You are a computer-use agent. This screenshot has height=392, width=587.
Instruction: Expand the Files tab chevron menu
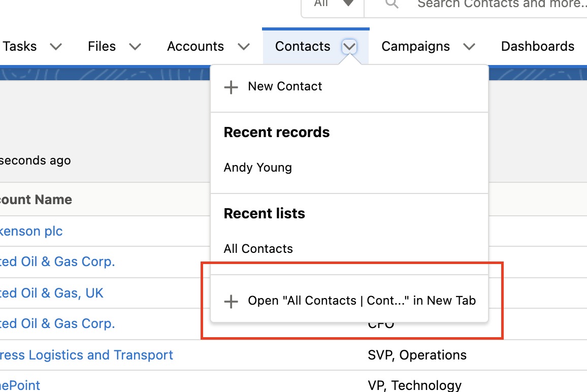pyautogui.click(x=135, y=47)
